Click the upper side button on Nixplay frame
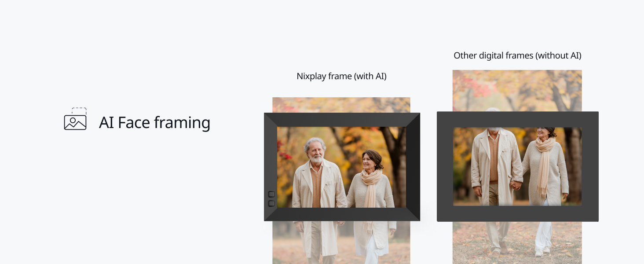This screenshot has height=264, width=644. (271, 194)
